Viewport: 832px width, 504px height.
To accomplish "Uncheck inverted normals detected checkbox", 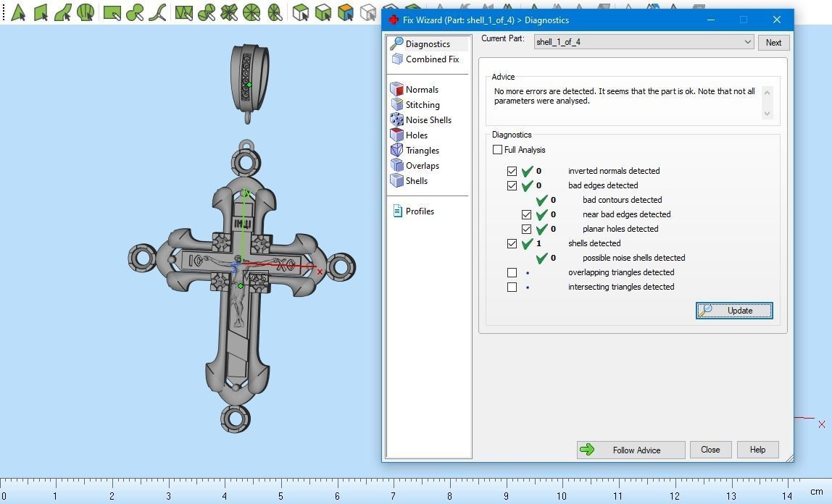I will pyautogui.click(x=512, y=171).
